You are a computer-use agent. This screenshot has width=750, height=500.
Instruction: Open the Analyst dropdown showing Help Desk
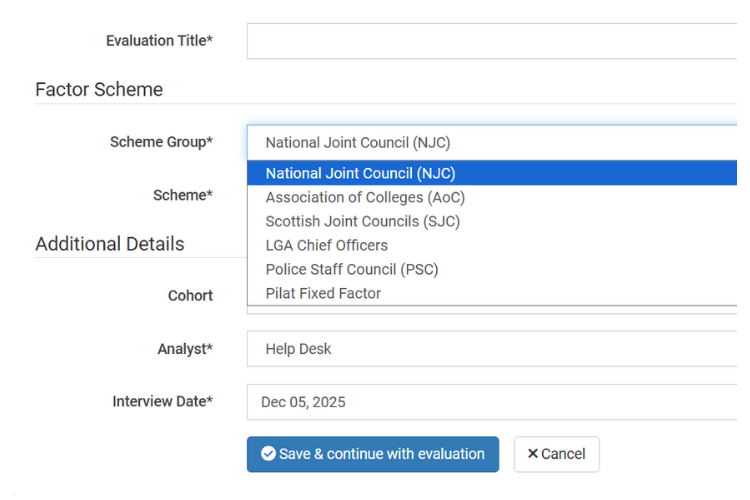492,349
